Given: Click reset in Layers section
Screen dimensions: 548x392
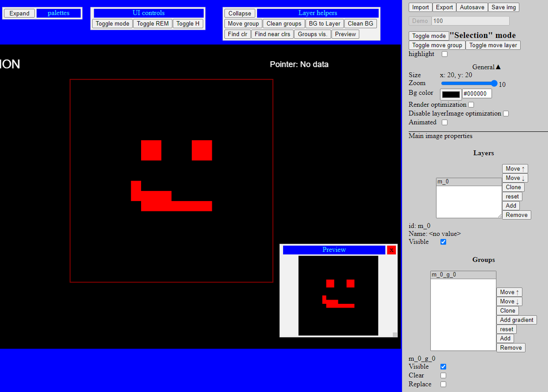Looking at the screenshot, I should [x=512, y=196].
